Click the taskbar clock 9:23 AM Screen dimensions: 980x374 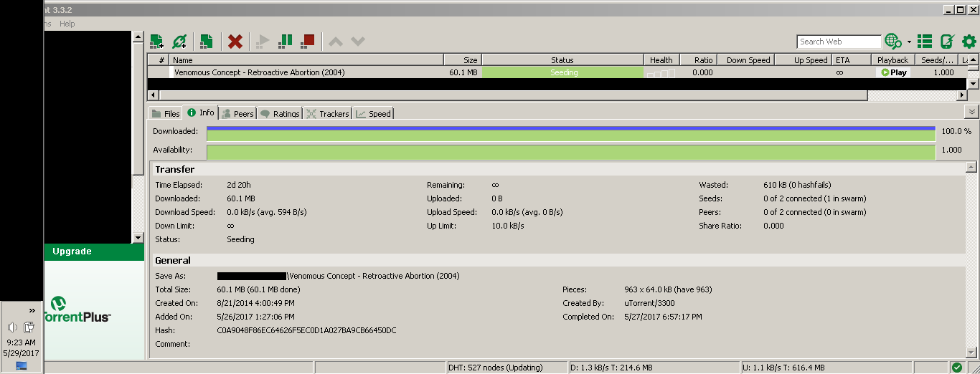coord(21,342)
